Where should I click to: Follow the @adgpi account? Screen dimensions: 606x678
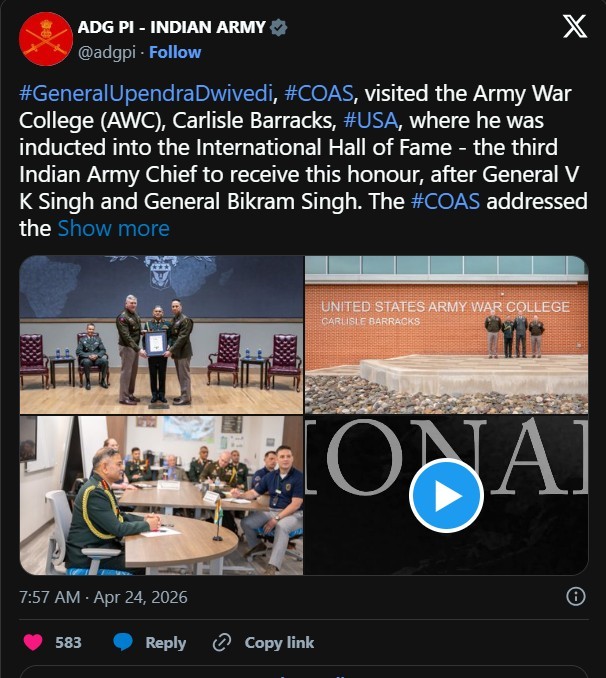[175, 52]
